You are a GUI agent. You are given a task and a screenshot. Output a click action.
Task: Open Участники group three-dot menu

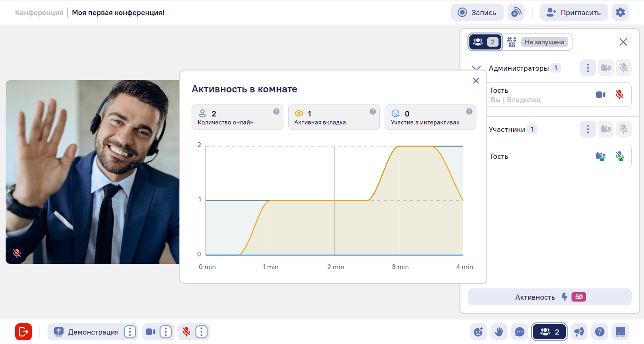[588, 129]
